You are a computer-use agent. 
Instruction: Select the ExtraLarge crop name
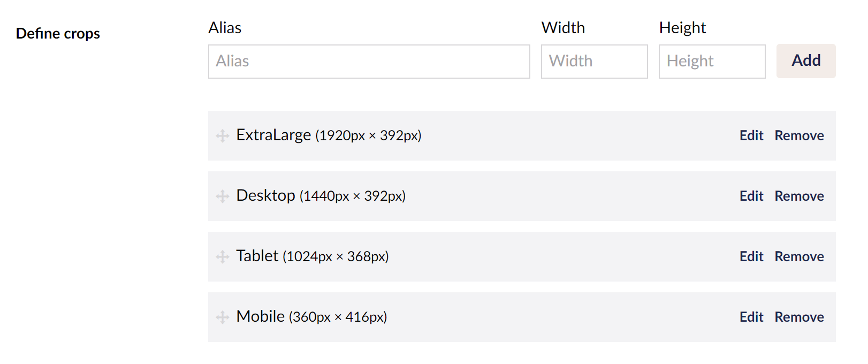click(273, 135)
